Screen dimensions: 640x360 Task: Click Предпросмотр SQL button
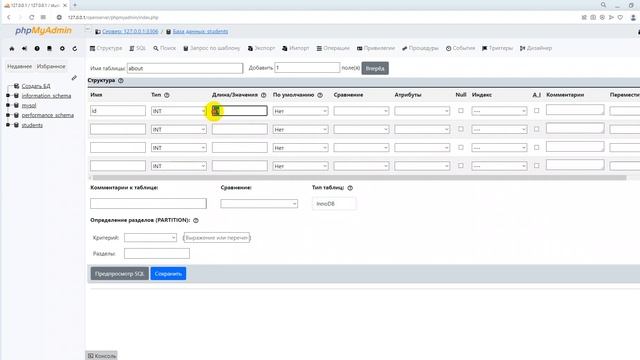119,273
